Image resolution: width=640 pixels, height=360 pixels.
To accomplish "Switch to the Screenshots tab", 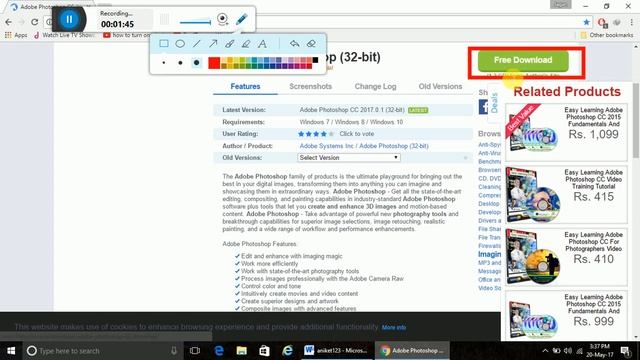I will tap(311, 87).
